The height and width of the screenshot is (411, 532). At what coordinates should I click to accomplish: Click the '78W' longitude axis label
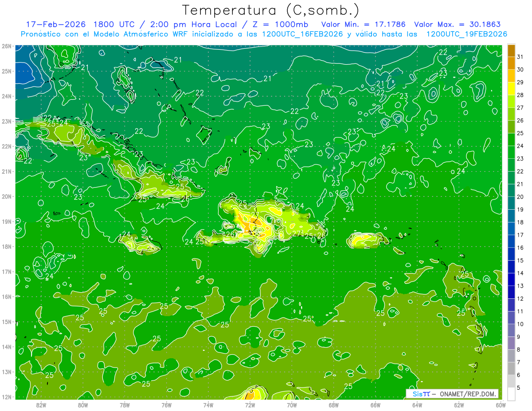tap(125, 404)
